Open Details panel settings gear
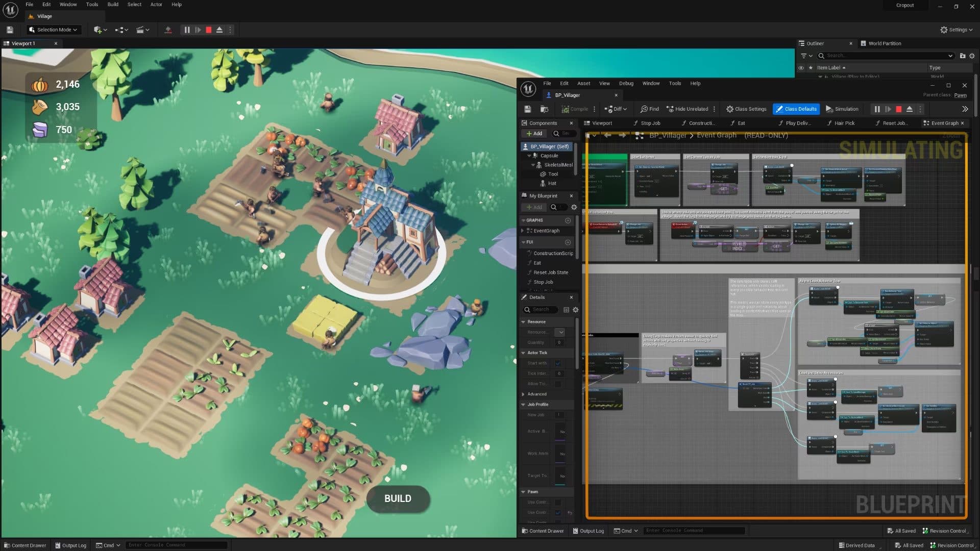The height and width of the screenshot is (551, 980). pos(575,310)
